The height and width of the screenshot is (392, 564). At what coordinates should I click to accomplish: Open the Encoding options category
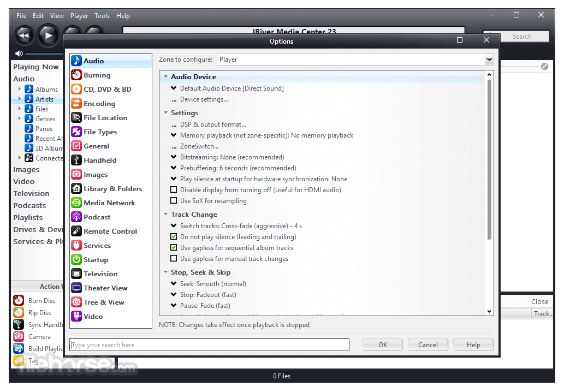coord(93,104)
